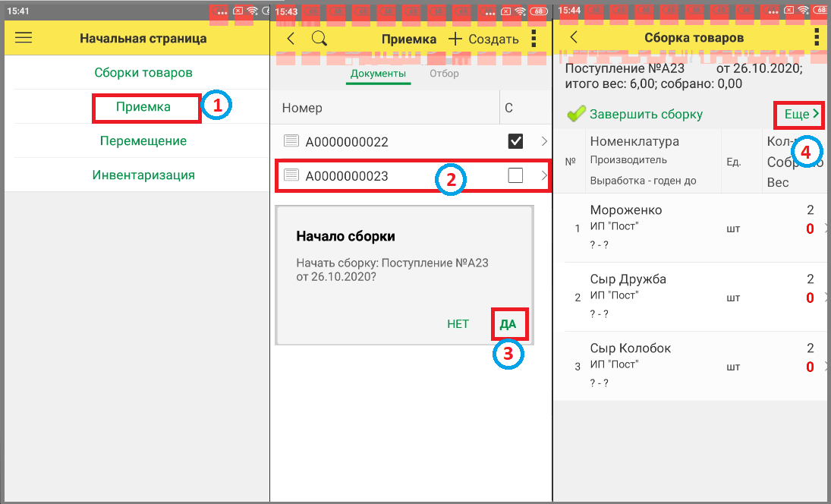Expand document A0000000023 using its chevron
This screenshot has height=504, width=831.
click(544, 175)
